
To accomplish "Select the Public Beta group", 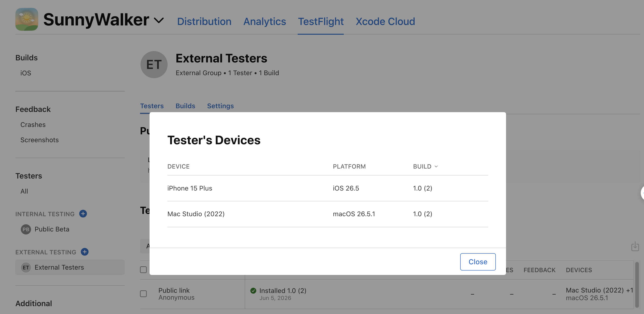I will pos(52,229).
